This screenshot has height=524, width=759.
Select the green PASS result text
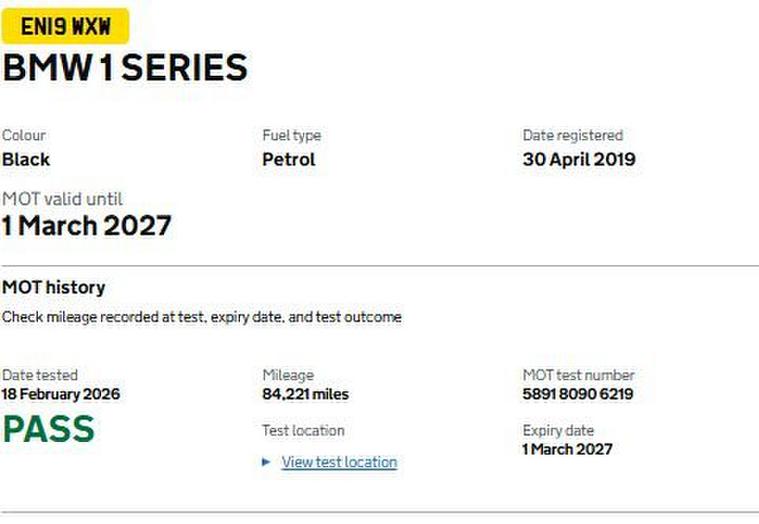point(49,429)
